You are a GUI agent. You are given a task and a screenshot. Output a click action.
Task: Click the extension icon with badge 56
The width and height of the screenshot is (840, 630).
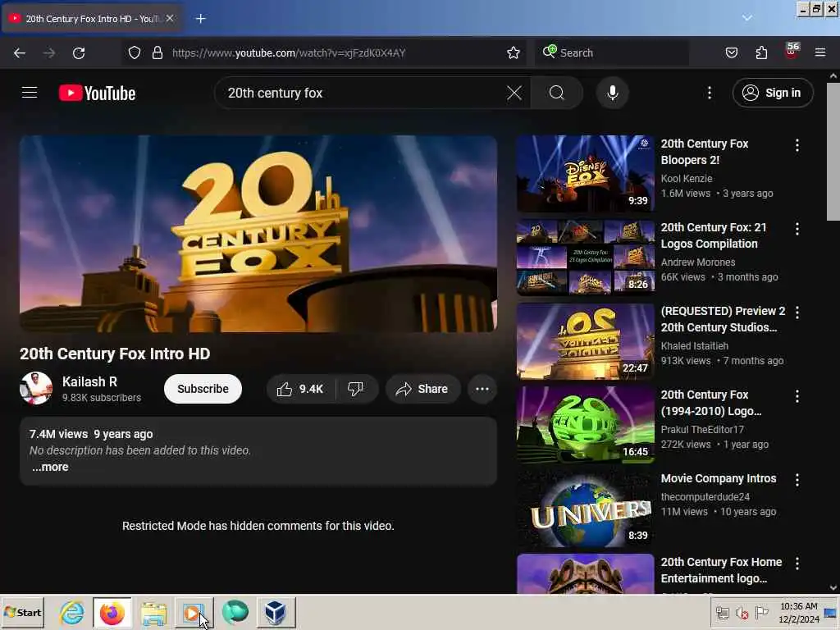tap(792, 52)
